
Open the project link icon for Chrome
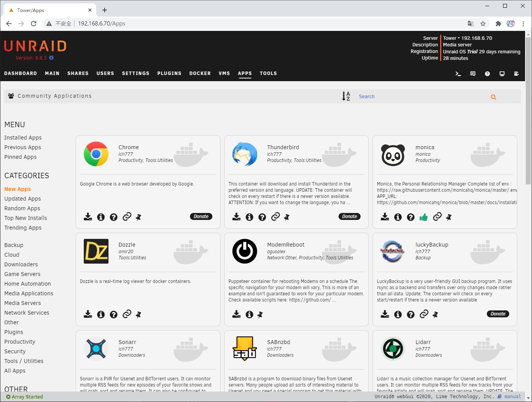coord(127,217)
